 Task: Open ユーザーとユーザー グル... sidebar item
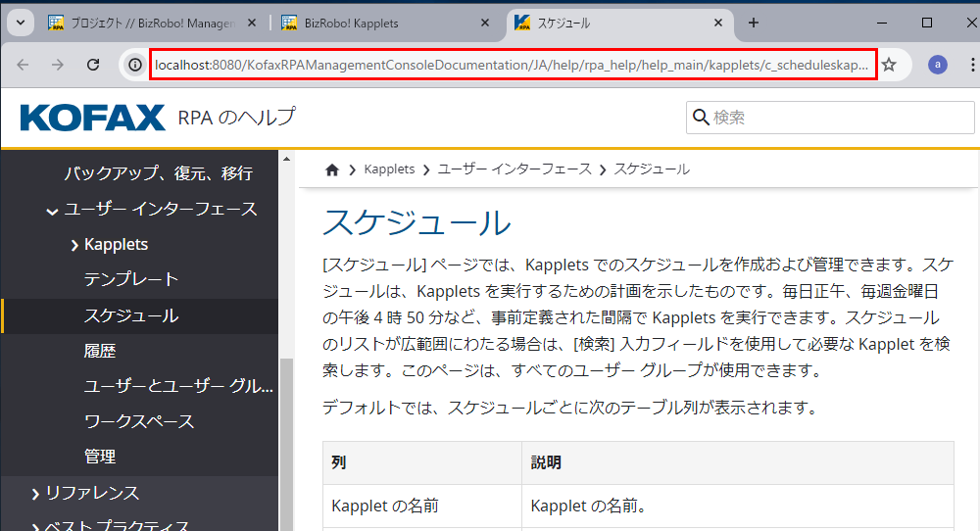pos(178,386)
